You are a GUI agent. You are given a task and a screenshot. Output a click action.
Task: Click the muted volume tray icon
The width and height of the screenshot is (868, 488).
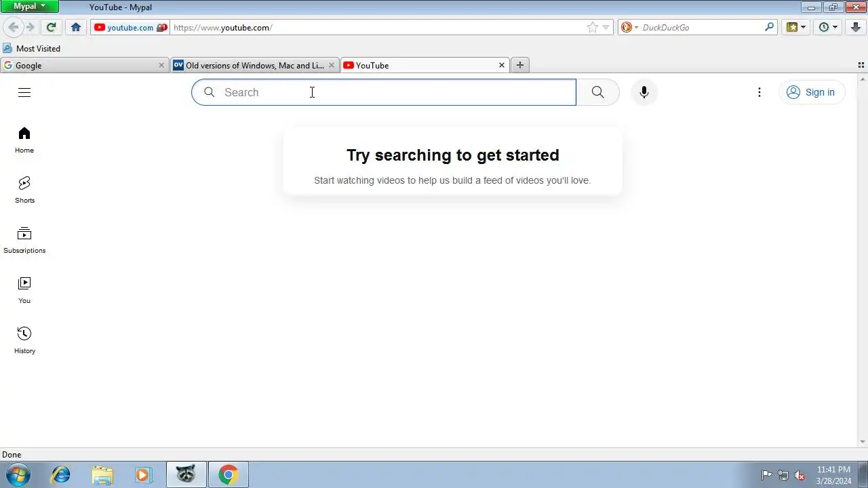tap(800, 475)
